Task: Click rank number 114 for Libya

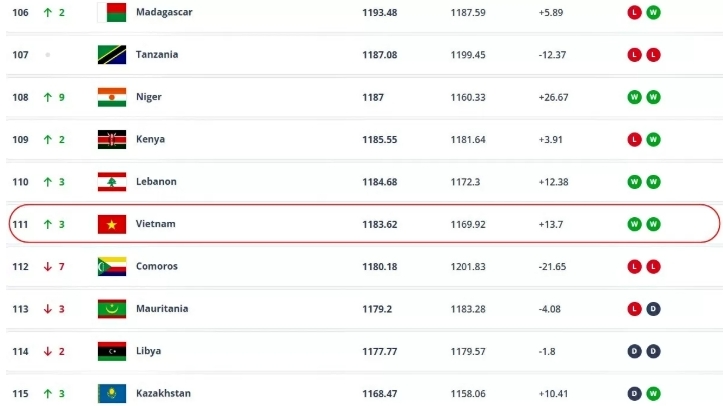Action: 20,351
